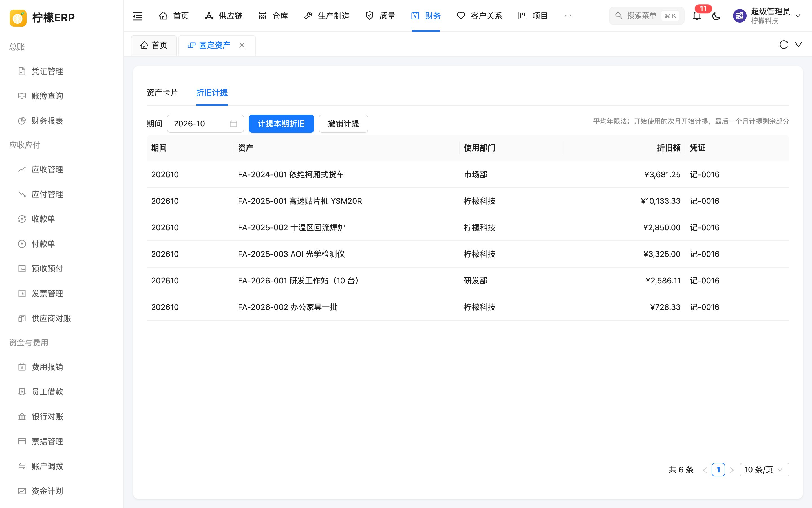
Task: Open the 生产制造 top menu
Action: pos(326,16)
